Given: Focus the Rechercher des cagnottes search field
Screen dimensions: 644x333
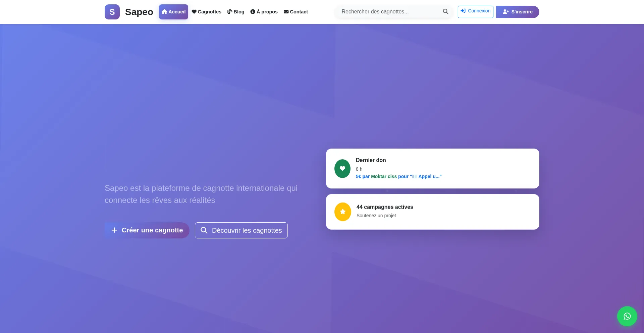Looking at the screenshot, I should pyautogui.click(x=389, y=11).
